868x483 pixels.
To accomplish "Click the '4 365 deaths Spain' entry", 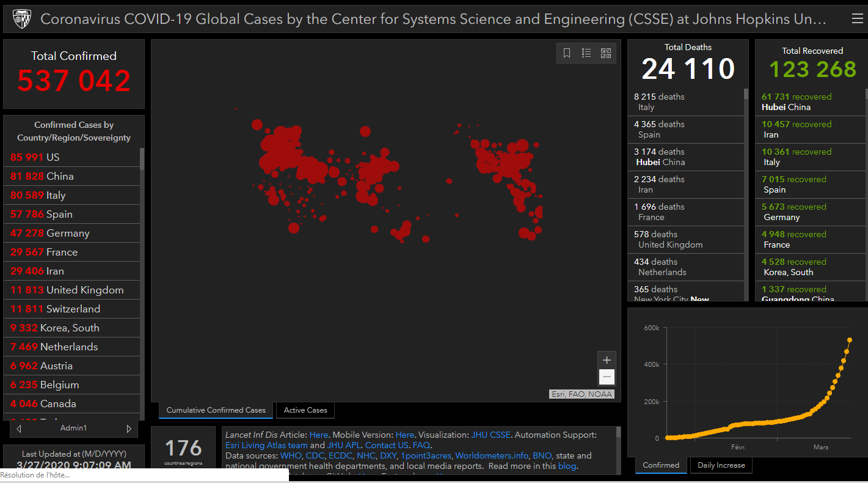I will point(685,130).
